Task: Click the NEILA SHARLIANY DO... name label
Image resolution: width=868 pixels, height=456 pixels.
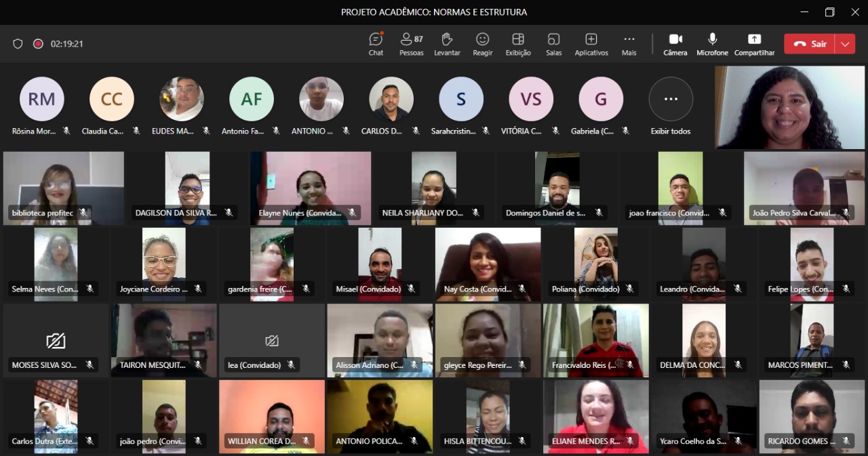Action: (x=422, y=213)
